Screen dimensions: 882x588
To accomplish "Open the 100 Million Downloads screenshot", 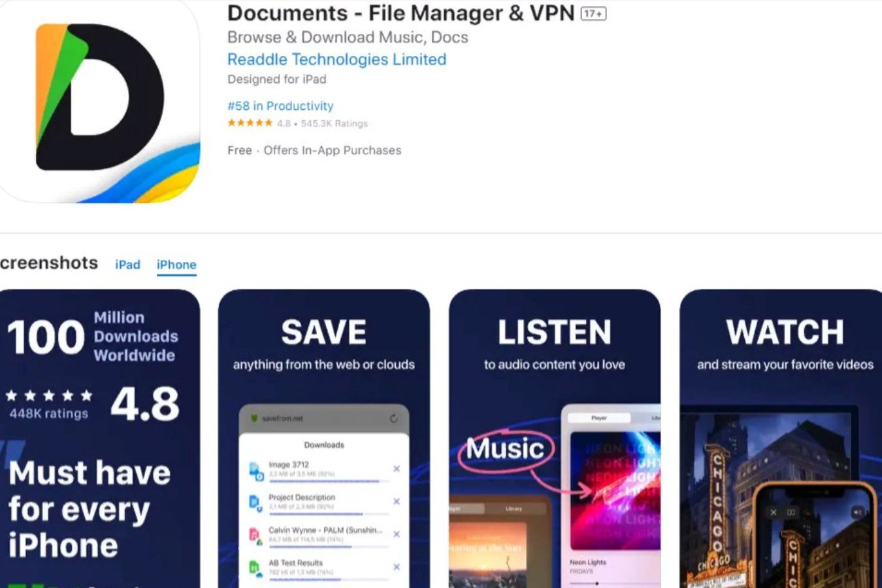I will 99,438.
